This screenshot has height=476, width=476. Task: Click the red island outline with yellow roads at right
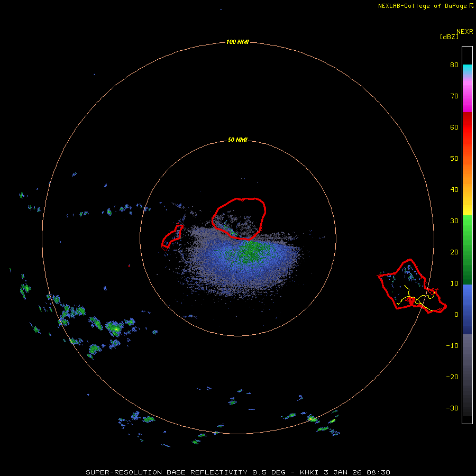tap(411, 286)
